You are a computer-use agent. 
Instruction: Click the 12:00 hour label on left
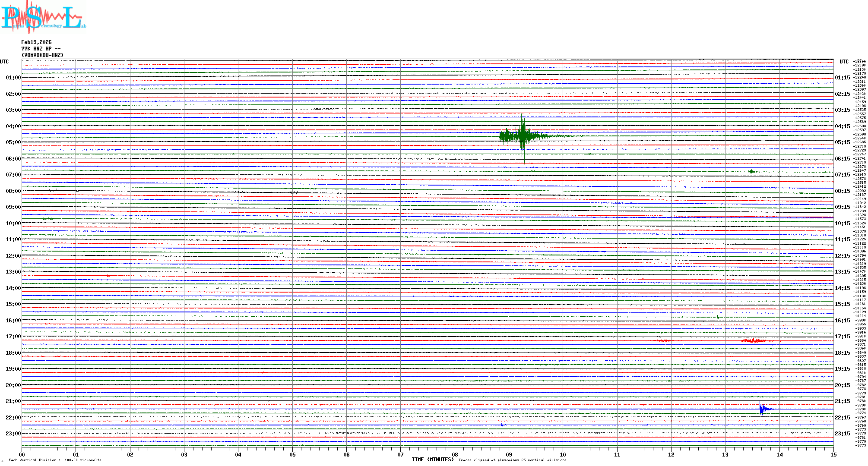point(13,256)
